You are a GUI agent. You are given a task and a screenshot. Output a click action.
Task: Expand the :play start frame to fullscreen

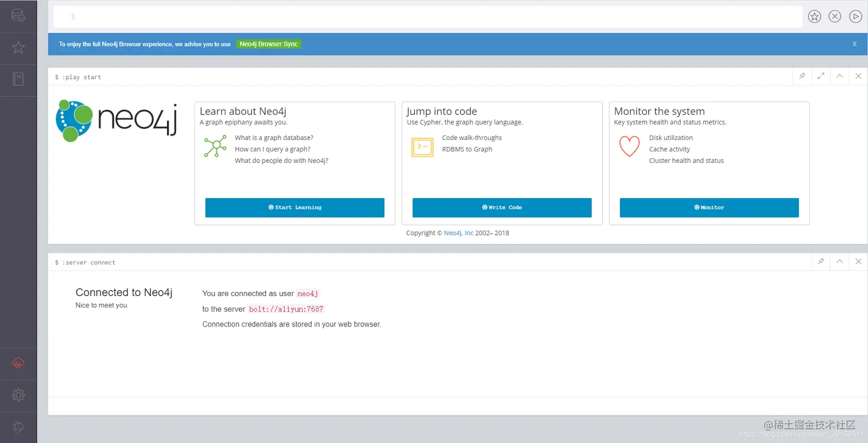pyautogui.click(x=821, y=76)
